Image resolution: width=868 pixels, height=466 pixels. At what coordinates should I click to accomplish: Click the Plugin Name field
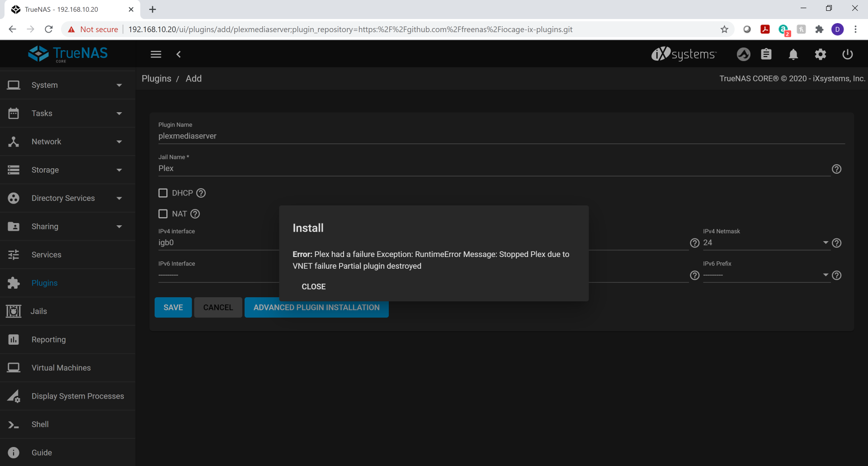[501, 136]
